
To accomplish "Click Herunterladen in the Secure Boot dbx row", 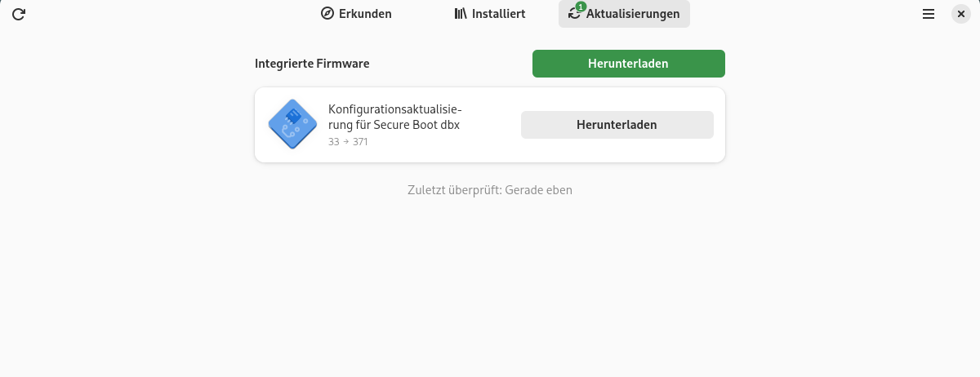I will [x=617, y=125].
